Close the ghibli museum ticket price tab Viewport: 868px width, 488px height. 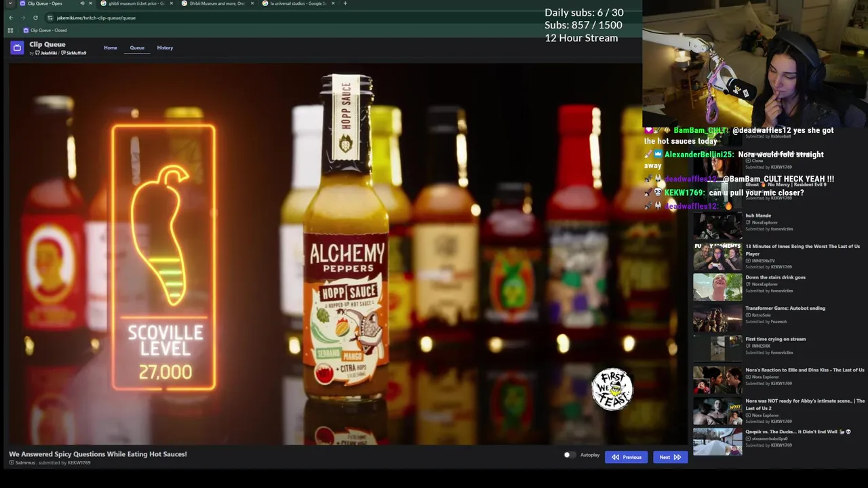click(171, 3)
